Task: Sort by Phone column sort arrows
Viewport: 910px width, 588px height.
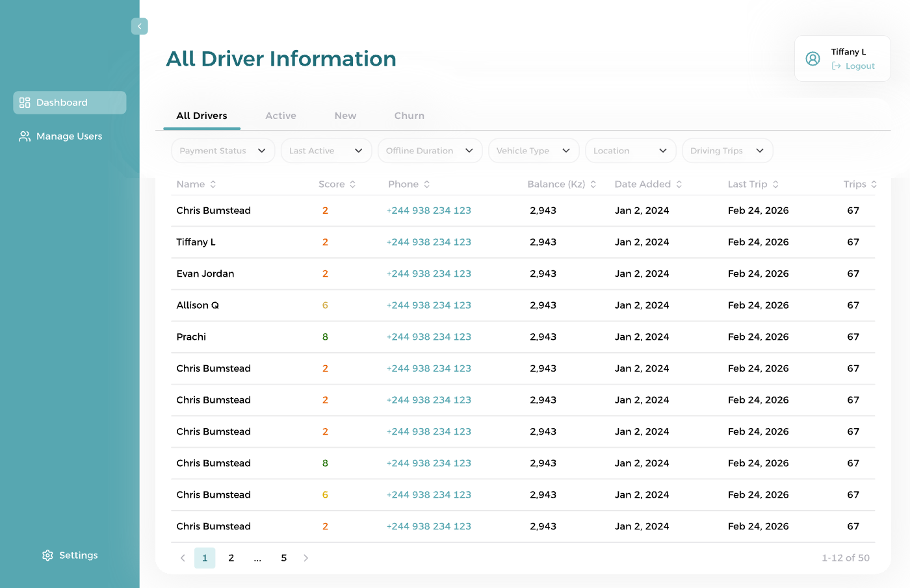Action: (427, 185)
